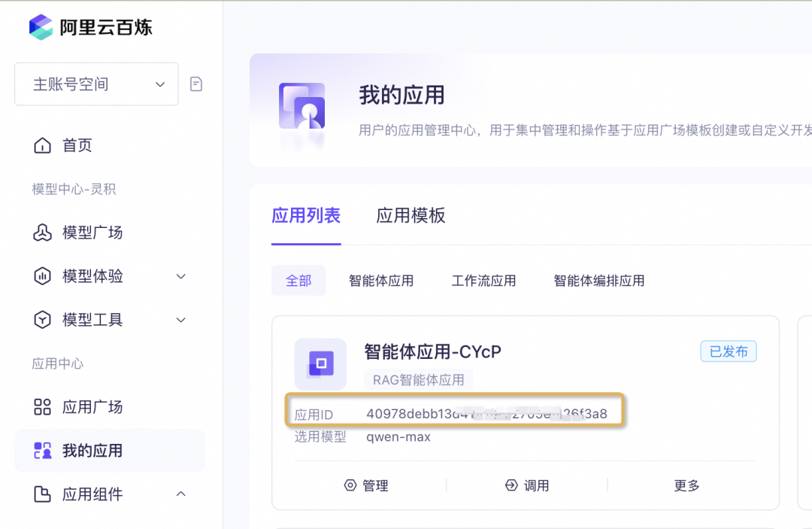Click the 更多 button on the app card
812x529 pixels.
[x=686, y=485]
